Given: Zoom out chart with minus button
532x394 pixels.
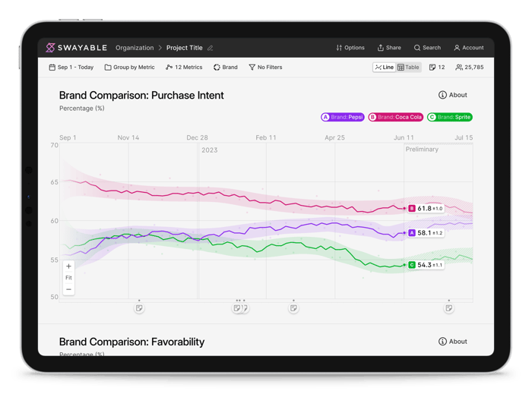Looking at the screenshot, I should [x=69, y=289].
